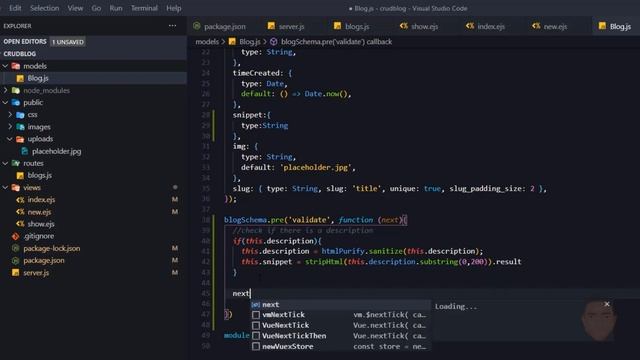Open Blog.js in the explorer tree
640x360 pixels.
click(x=38, y=78)
